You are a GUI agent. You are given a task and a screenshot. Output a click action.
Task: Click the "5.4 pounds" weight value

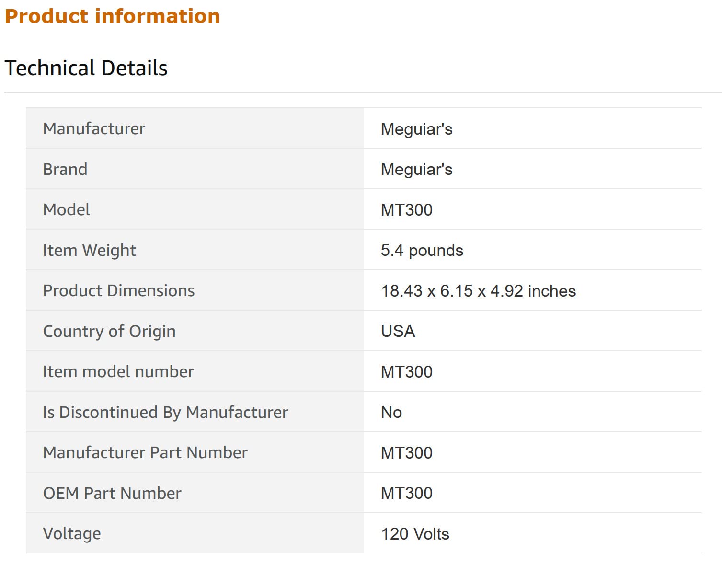pos(422,250)
